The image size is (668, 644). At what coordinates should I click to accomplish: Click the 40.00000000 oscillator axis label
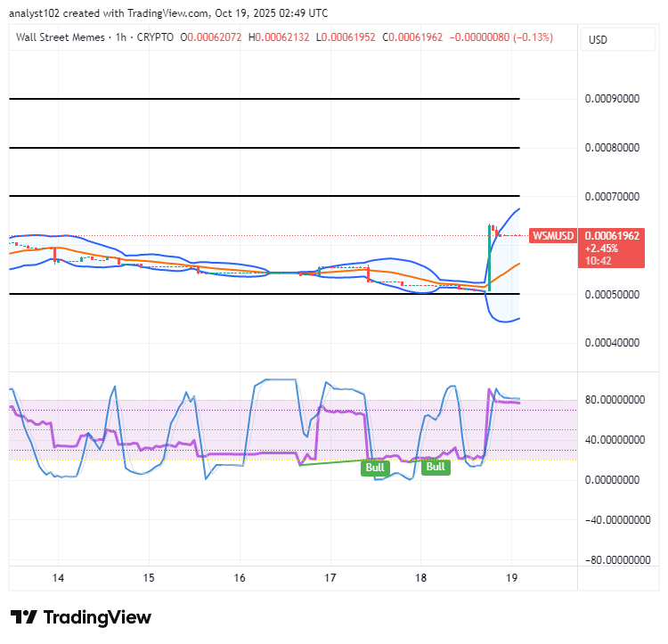click(x=615, y=440)
